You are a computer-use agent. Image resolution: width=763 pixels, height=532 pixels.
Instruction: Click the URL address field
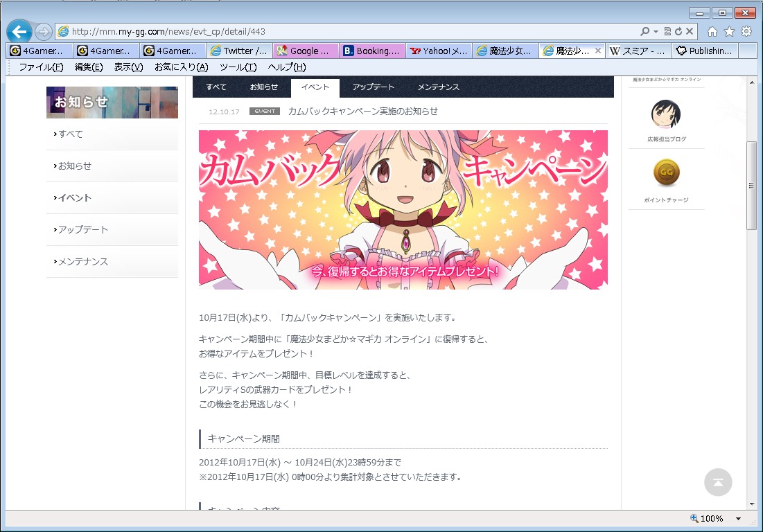(x=347, y=32)
